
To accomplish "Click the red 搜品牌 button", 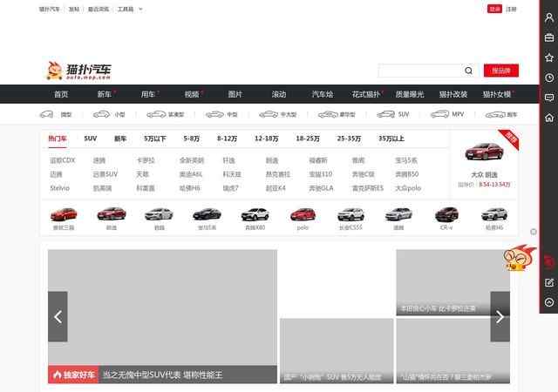I will (x=500, y=71).
